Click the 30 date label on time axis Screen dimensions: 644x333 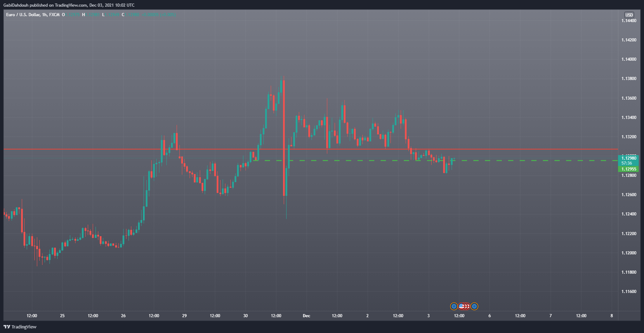point(245,316)
